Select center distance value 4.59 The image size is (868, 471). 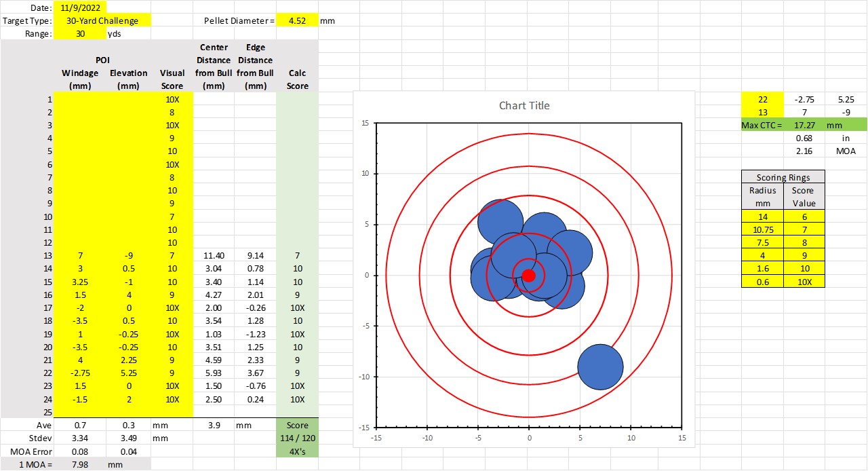click(x=214, y=360)
